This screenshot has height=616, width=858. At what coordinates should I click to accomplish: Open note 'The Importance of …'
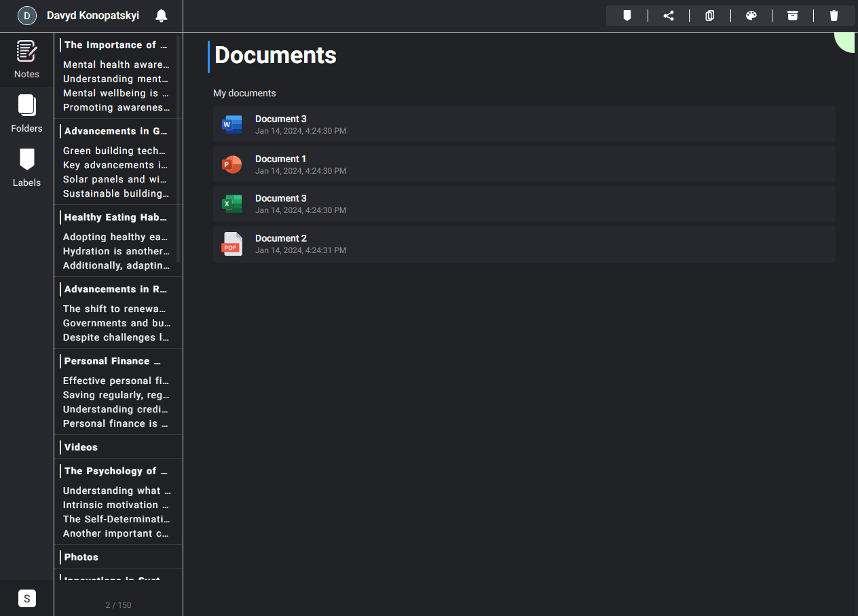115,45
